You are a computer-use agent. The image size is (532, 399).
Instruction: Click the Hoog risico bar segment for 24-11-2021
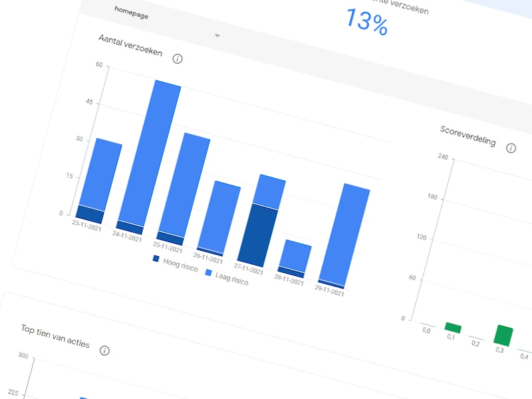(x=130, y=227)
